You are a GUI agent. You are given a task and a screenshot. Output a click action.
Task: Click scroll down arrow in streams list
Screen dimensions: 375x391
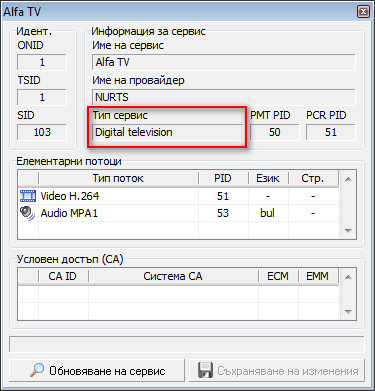click(348, 231)
